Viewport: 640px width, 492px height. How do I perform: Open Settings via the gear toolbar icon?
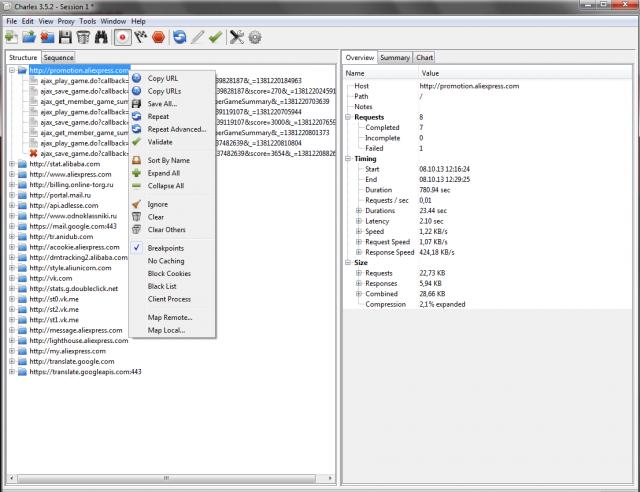point(255,38)
